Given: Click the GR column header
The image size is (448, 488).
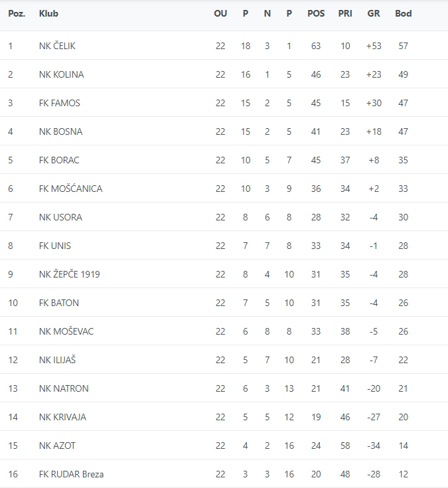Looking at the screenshot, I should coord(373,13).
